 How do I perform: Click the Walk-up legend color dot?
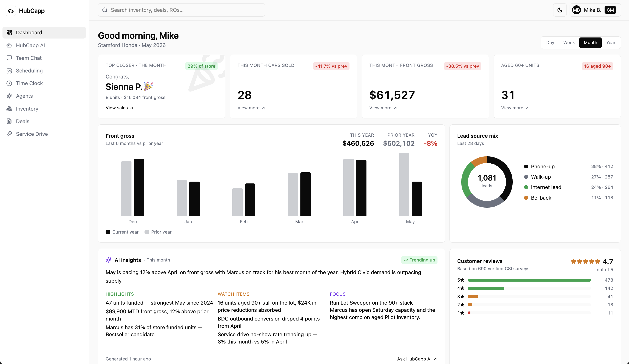(x=526, y=177)
